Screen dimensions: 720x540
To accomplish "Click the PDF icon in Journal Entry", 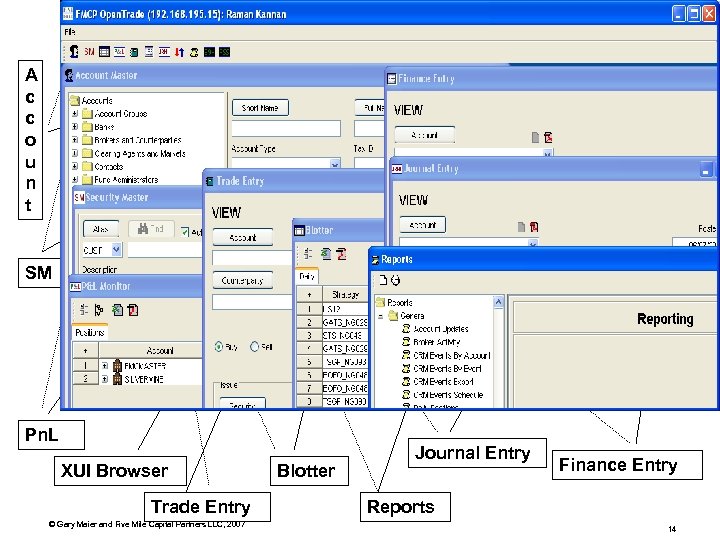I will point(534,227).
